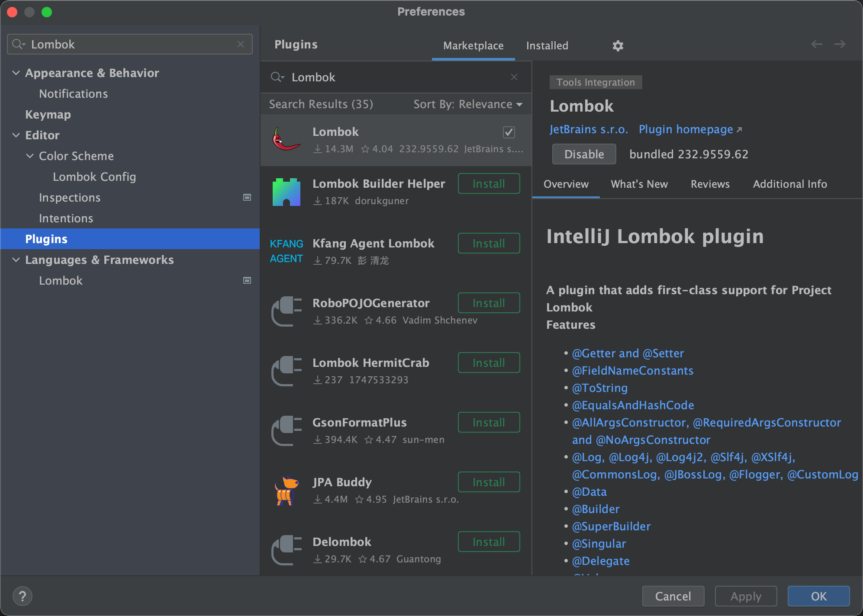The width and height of the screenshot is (863, 616).
Task: Open the @Builder feature link
Action: point(596,509)
